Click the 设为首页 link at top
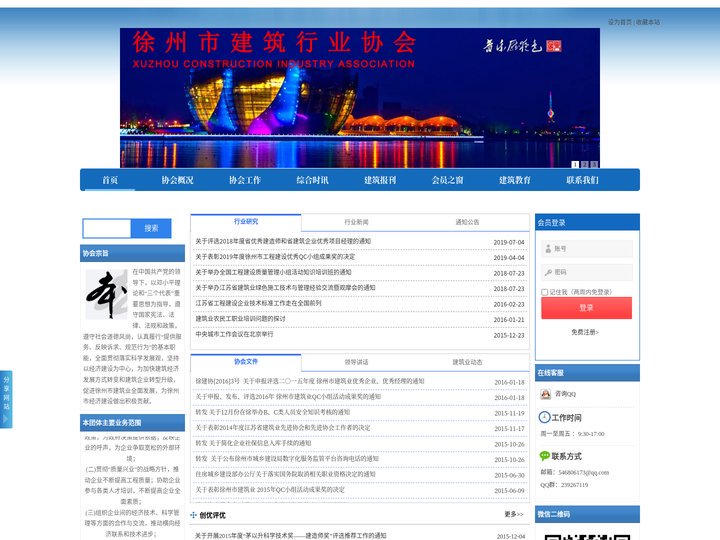720x540 pixels. click(619, 22)
